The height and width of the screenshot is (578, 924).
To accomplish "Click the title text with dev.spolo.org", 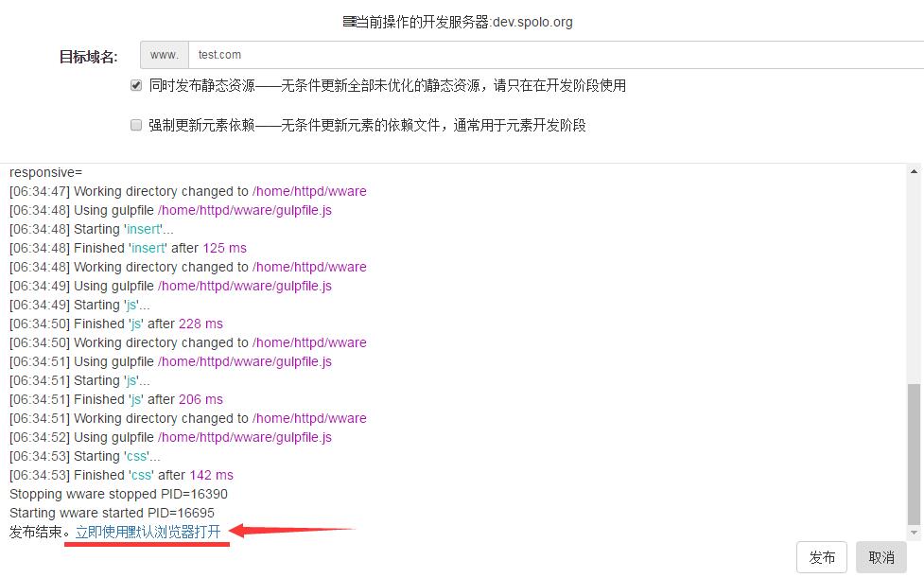I will 464,23.
